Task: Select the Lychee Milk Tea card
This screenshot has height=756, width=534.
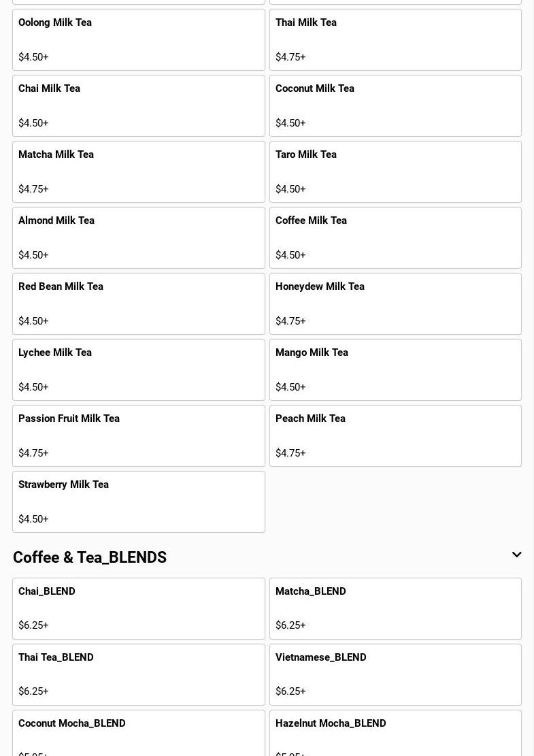Action: tap(138, 369)
